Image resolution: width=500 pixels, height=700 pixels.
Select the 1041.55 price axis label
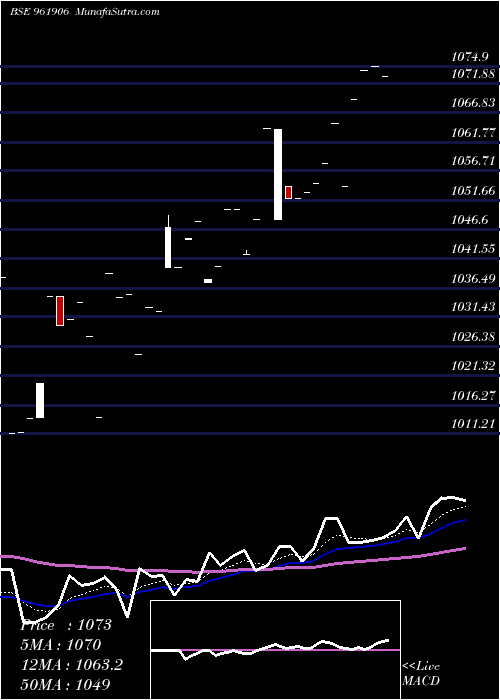point(473,249)
